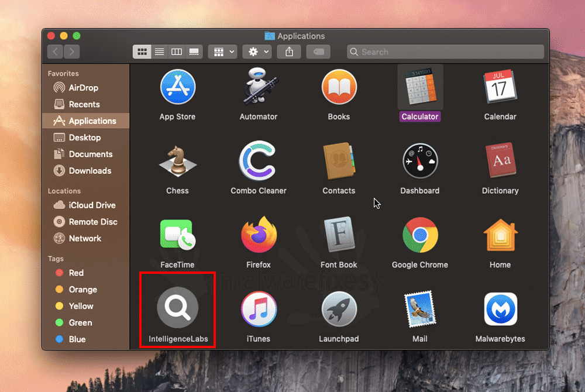
Task: Click the "Font Book" name label
Action: pos(339,265)
